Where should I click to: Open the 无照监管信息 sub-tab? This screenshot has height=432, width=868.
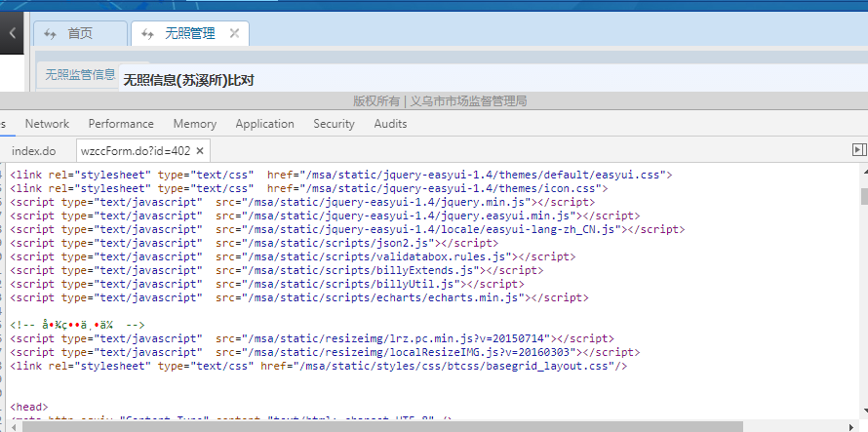click(80, 75)
